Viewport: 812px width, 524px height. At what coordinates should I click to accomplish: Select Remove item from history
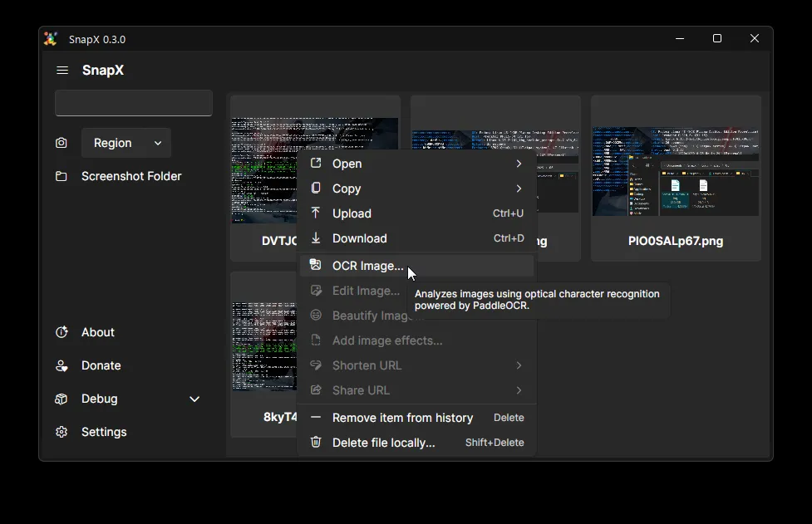point(402,418)
